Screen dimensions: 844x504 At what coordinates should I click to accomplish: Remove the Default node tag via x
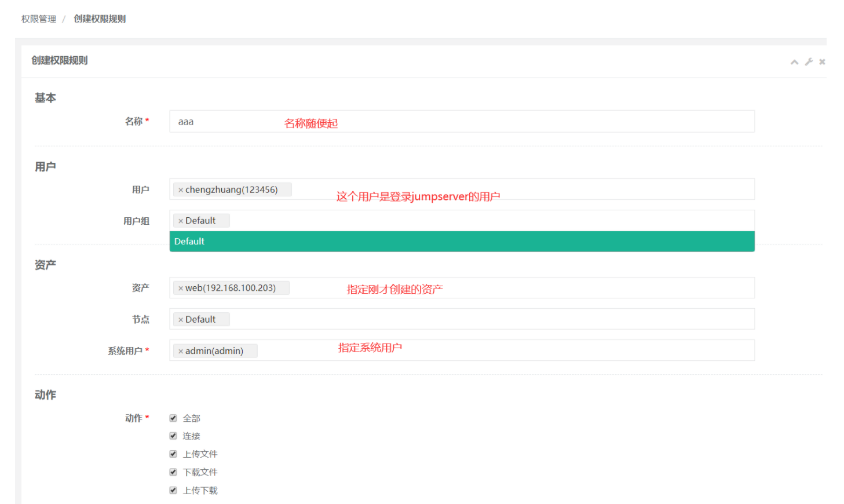click(181, 320)
